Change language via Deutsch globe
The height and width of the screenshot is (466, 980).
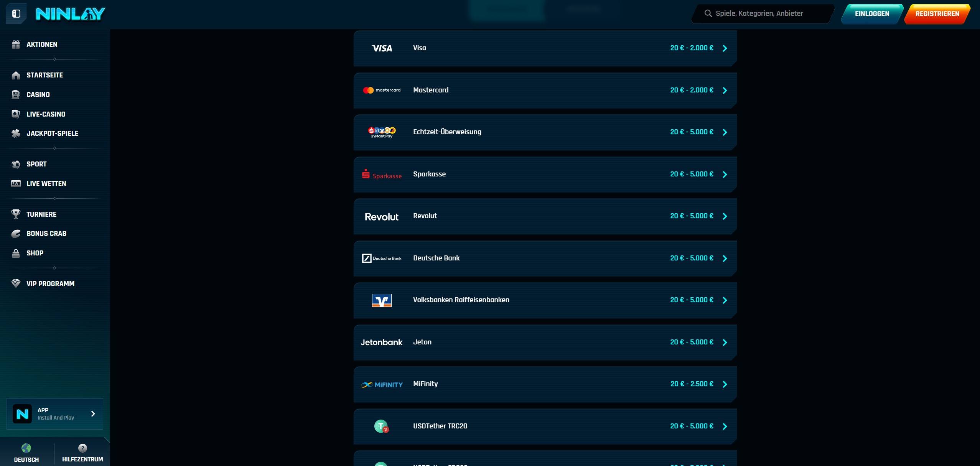(26, 448)
